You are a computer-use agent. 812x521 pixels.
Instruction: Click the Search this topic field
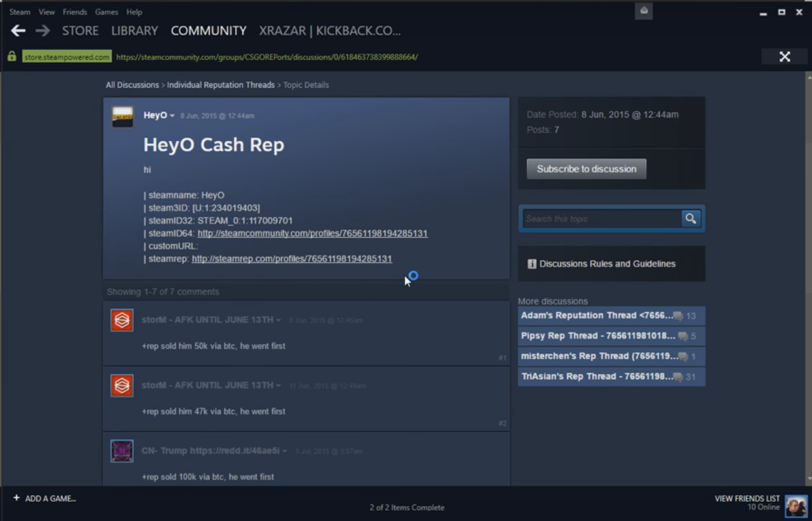pos(601,219)
